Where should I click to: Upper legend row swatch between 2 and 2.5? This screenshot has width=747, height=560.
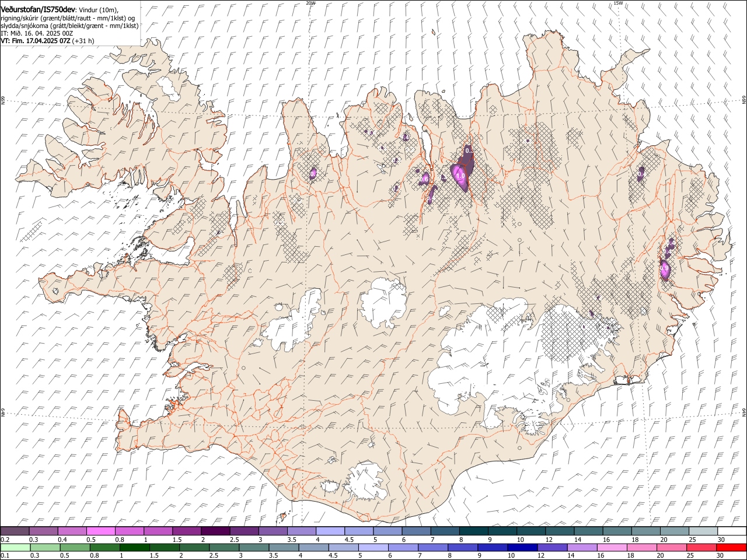(216, 531)
